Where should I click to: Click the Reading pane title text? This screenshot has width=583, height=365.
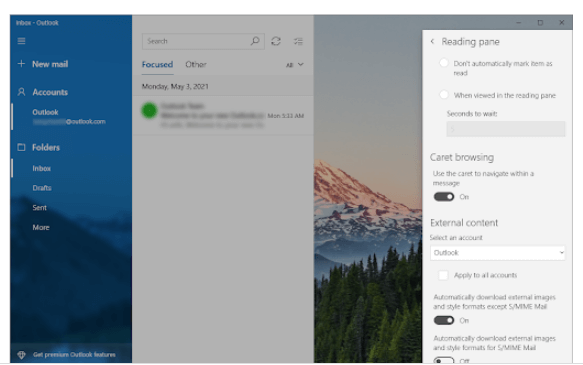(470, 42)
